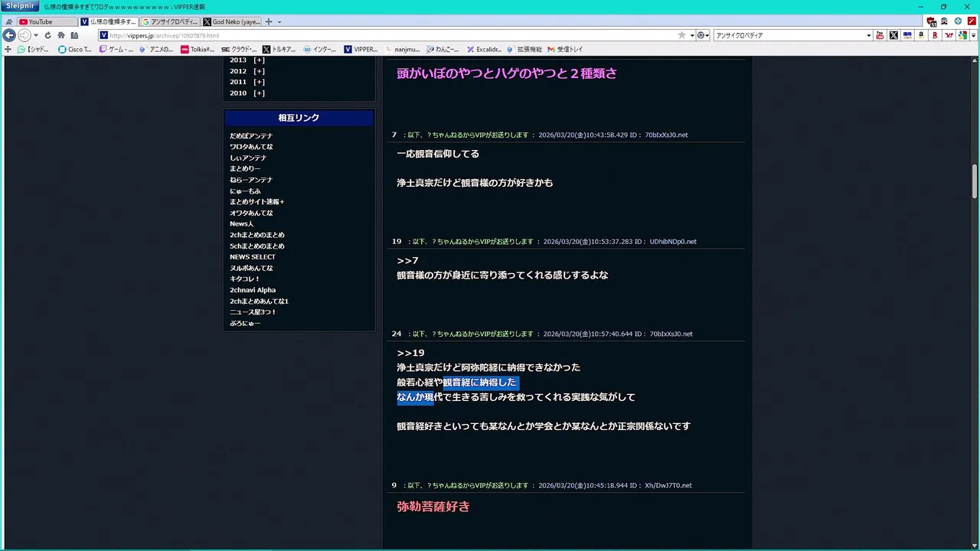Open the search history dropdown arrow
Image resolution: width=980 pixels, height=551 pixels.
(868, 35)
